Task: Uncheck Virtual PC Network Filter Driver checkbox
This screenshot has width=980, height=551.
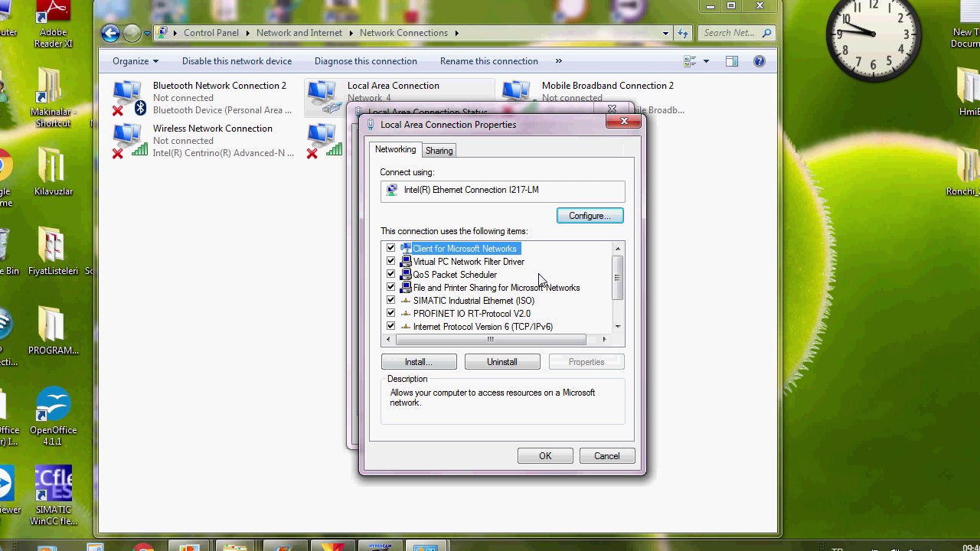Action: [x=391, y=262]
